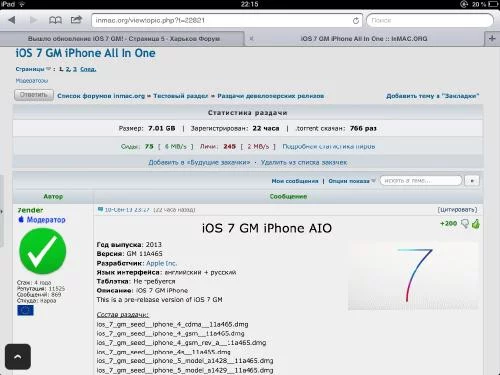Open Подробная статистика пиров link
Screen dimensions: 500x375
329,146
